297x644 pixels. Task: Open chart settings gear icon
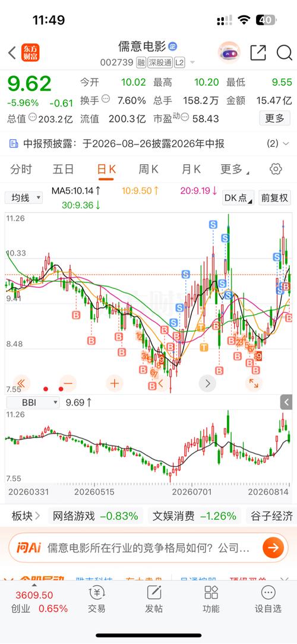pyautogui.click(x=276, y=169)
